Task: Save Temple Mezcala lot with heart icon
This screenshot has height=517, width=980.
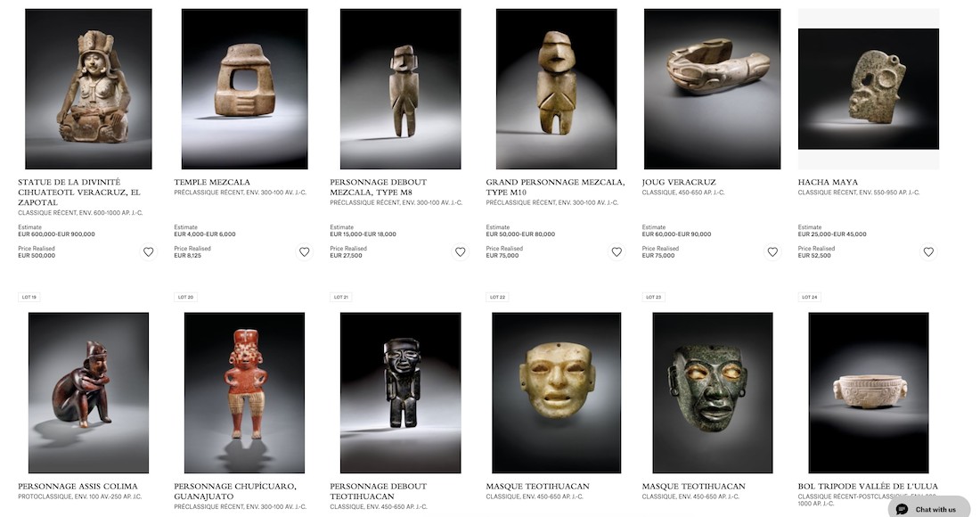Action: pos(305,252)
